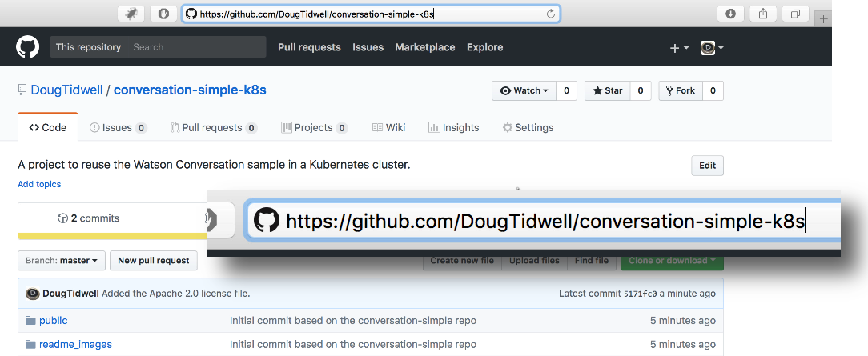This screenshot has width=868, height=356.
Task: Click the Edit description button
Action: (x=708, y=166)
